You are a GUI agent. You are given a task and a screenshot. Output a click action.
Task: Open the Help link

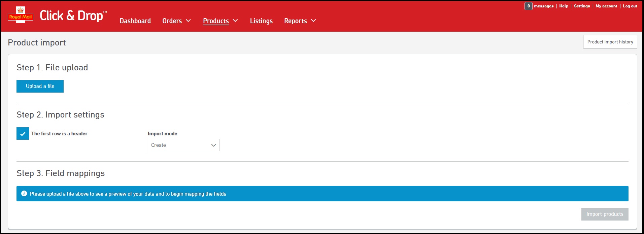[x=564, y=6]
